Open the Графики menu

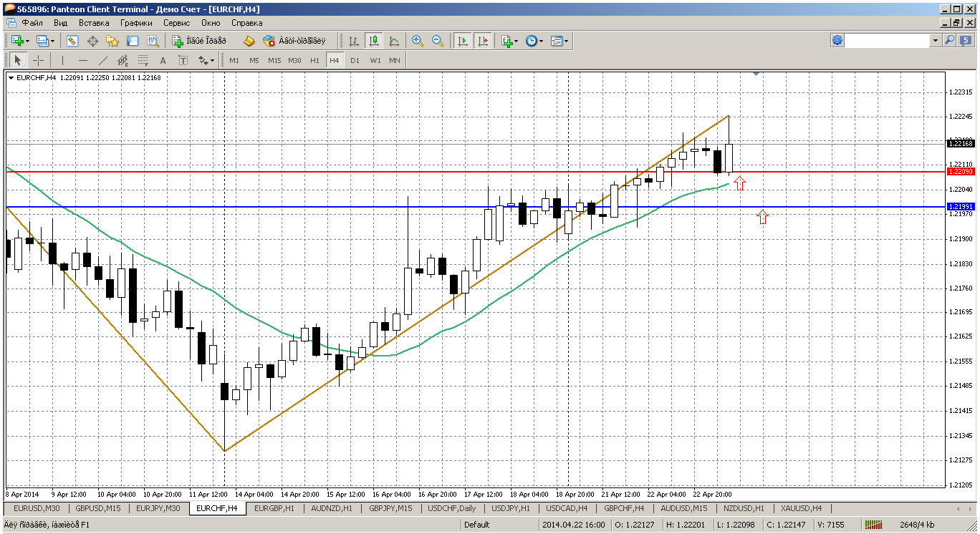tap(136, 23)
